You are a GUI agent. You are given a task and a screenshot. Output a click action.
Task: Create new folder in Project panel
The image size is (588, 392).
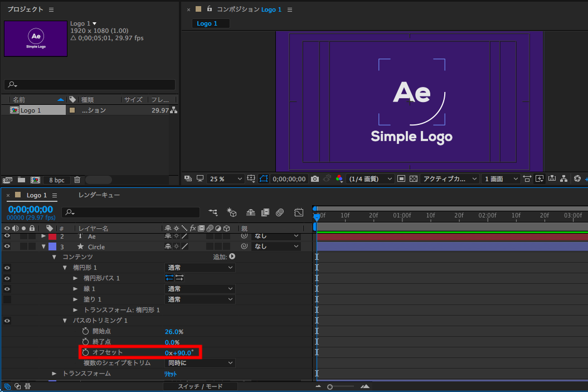[x=21, y=180]
